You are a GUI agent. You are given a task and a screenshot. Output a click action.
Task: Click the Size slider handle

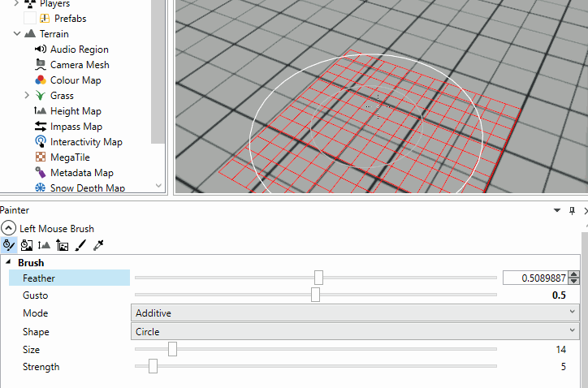[172, 349]
